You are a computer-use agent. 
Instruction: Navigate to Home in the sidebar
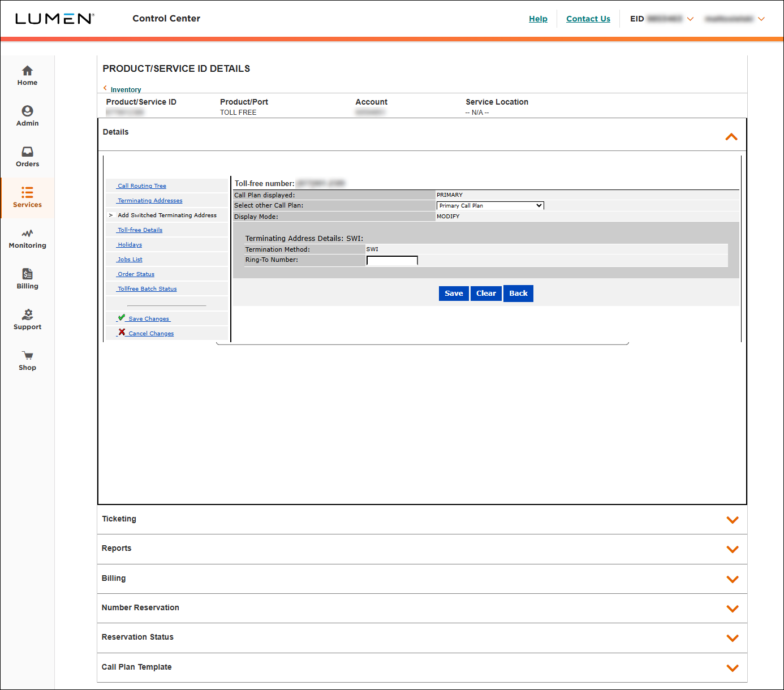tap(27, 75)
